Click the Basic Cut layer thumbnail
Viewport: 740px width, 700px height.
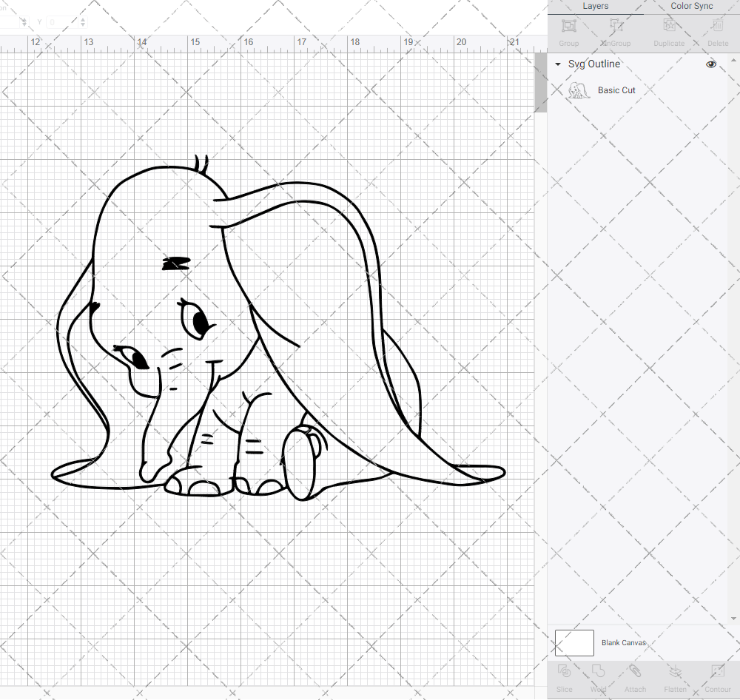[x=578, y=90]
